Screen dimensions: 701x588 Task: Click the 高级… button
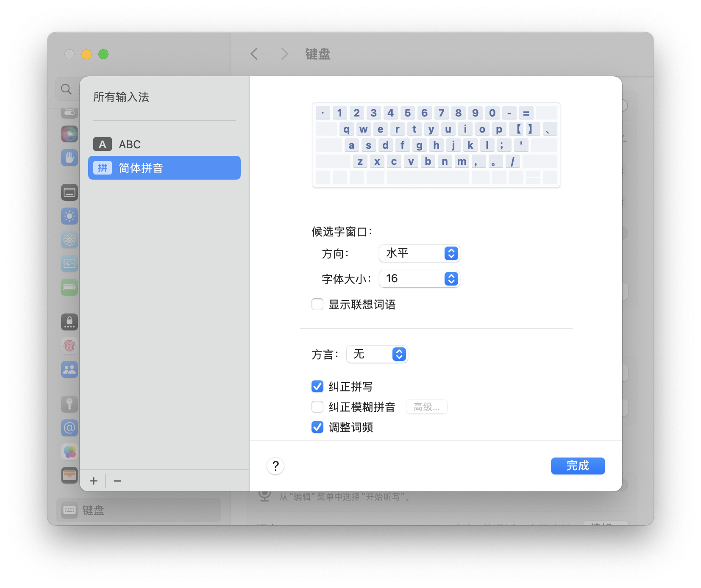[x=427, y=407]
